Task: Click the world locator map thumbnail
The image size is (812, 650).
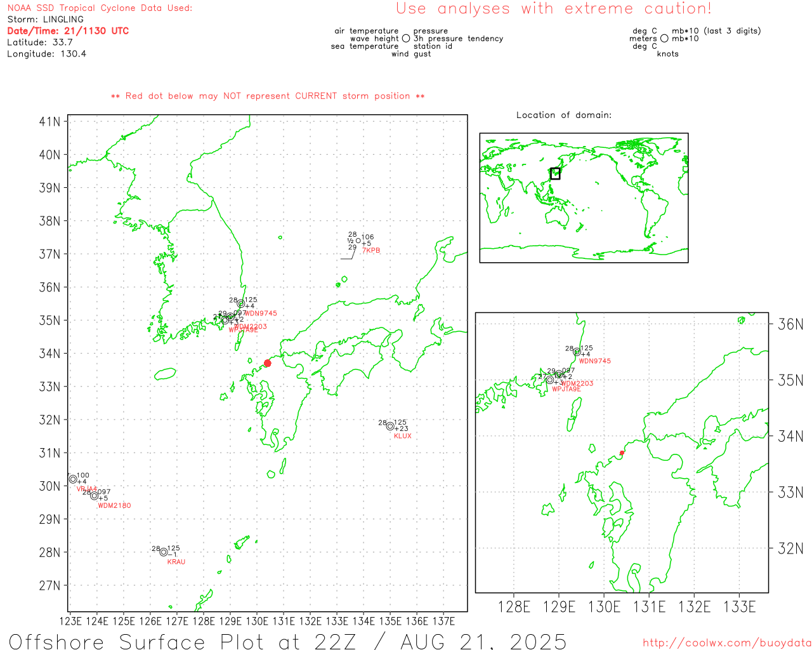Action: coord(584,197)
